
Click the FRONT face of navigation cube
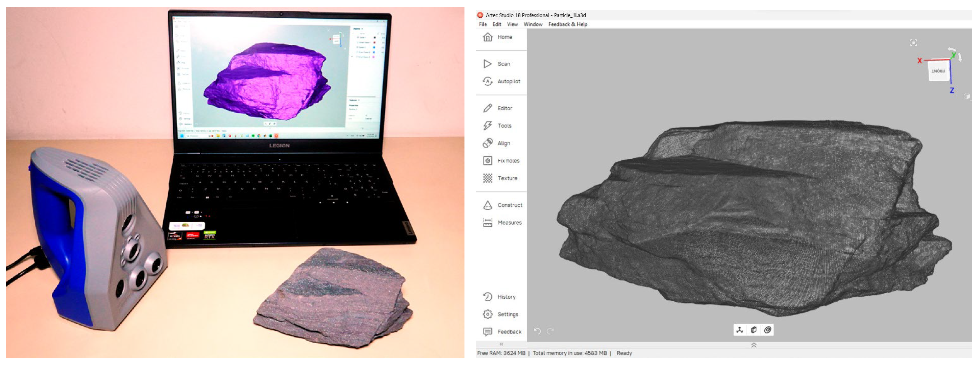(938, 71)
